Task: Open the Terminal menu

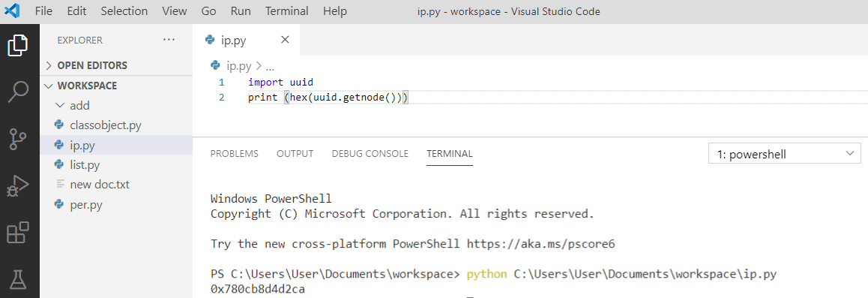Action: (287, 11)
